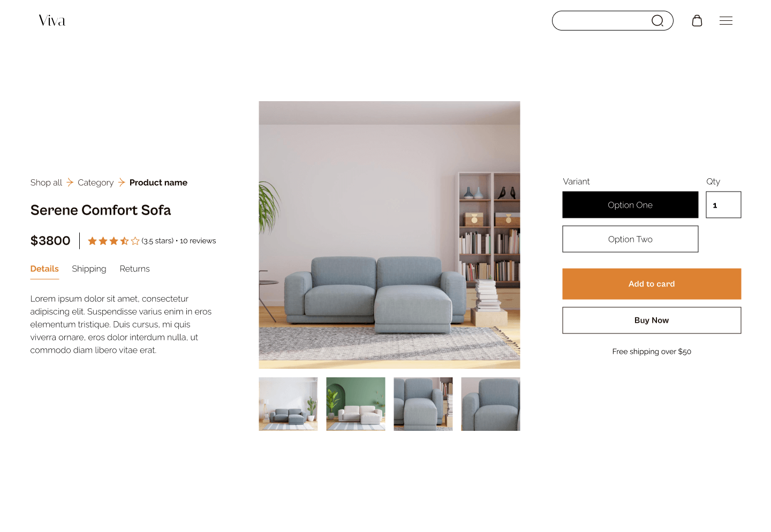Click the Viva logo

(52, 21)
